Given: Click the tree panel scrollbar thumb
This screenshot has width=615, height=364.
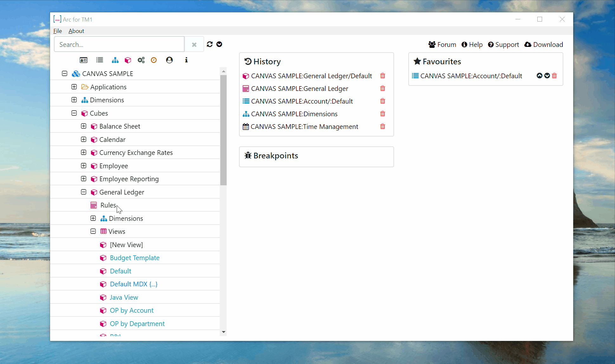Looking at the screenshot, I should [x=223, y=130].
